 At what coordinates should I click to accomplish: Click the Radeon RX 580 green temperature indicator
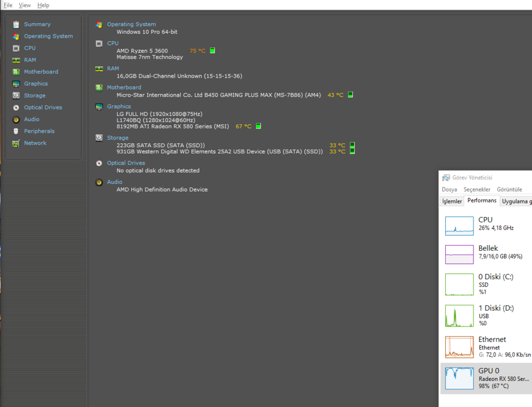[x=258, y=126]
